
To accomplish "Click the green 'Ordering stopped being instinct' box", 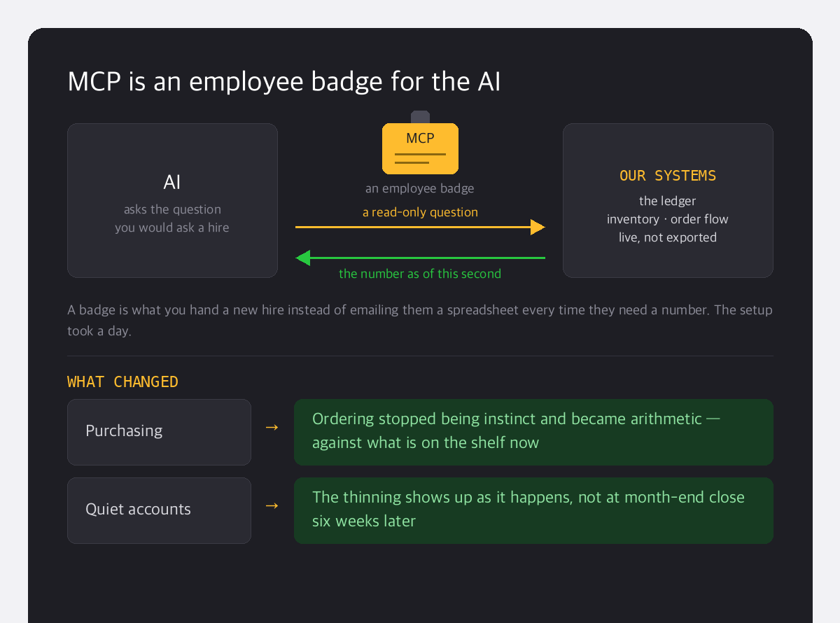I will [x=533, y=432].
